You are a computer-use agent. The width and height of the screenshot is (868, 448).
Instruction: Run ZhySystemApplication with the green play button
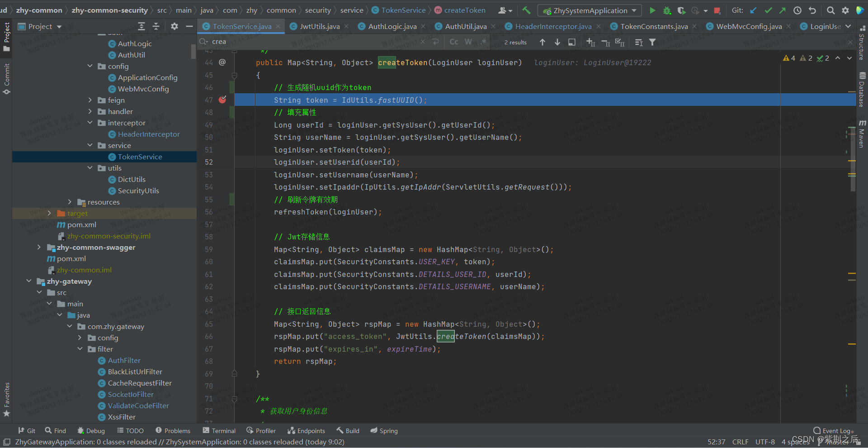click(x=652, y=10)
